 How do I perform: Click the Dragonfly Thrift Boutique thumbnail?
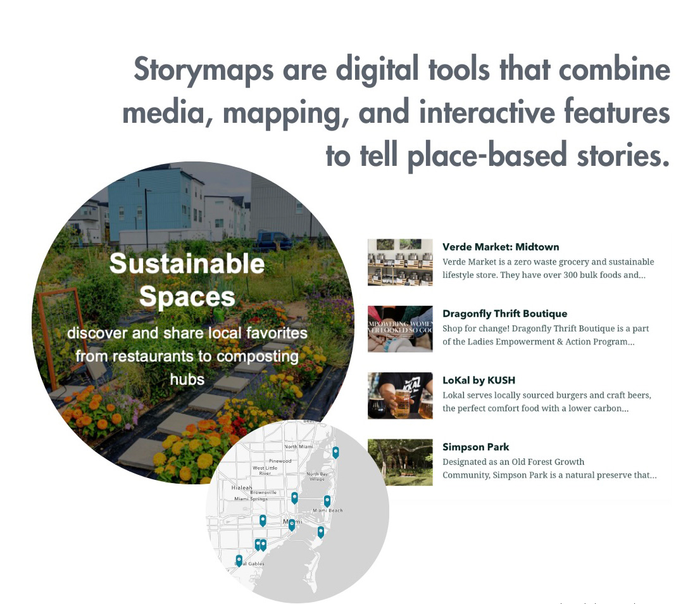click(x=400, y=329)
